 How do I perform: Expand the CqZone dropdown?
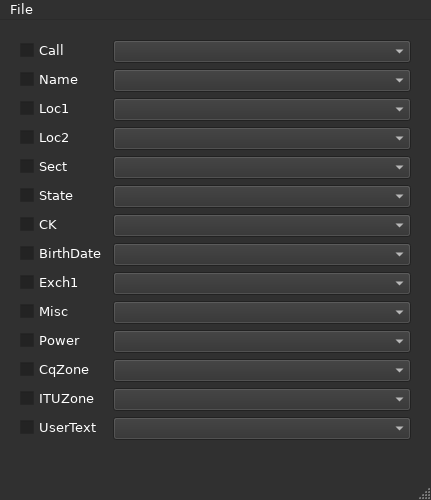(x=262, y=370)
